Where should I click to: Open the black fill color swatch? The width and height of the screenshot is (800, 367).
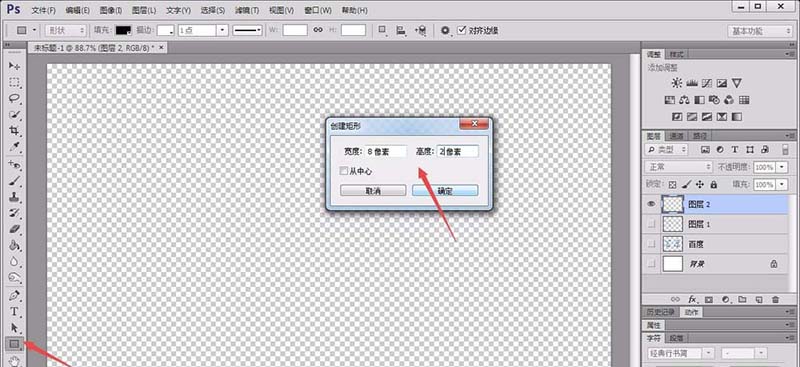pos(123,30)
